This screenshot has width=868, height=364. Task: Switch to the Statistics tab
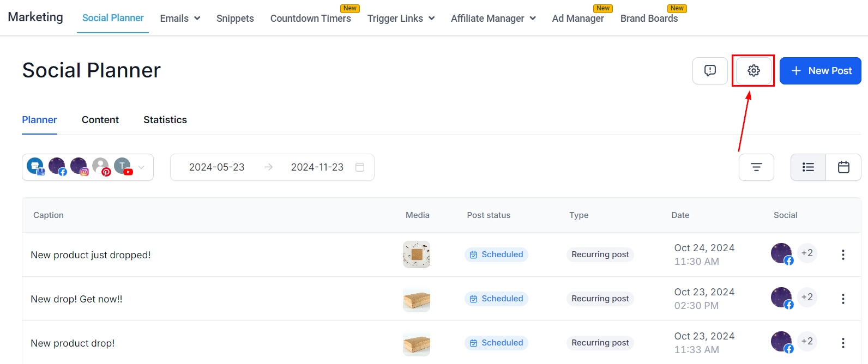[165, 120]
